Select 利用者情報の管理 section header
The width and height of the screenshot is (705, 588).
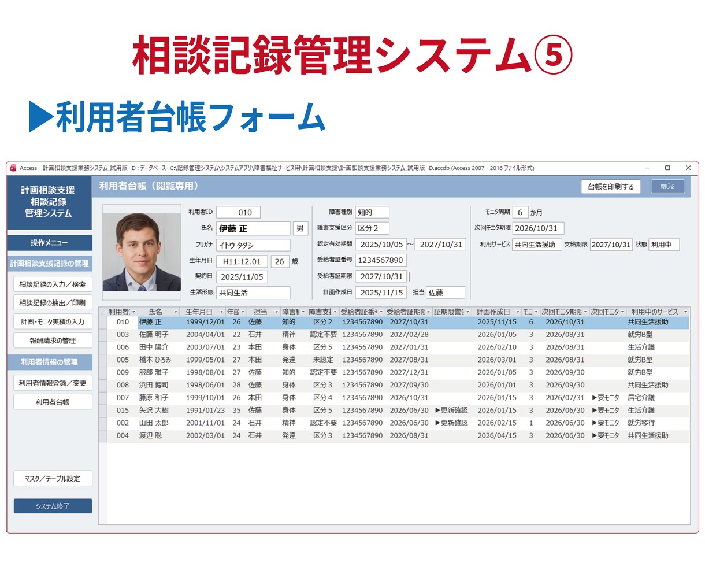pos(50,362)
